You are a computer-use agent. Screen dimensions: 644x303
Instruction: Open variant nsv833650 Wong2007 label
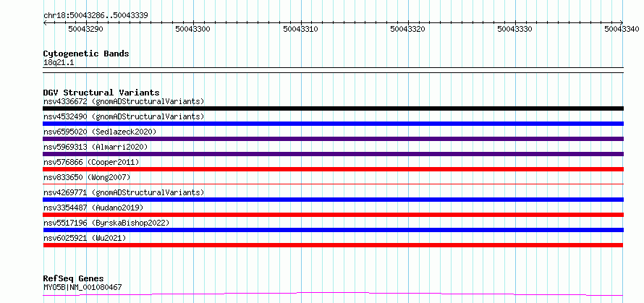click(x=87, y=177)
